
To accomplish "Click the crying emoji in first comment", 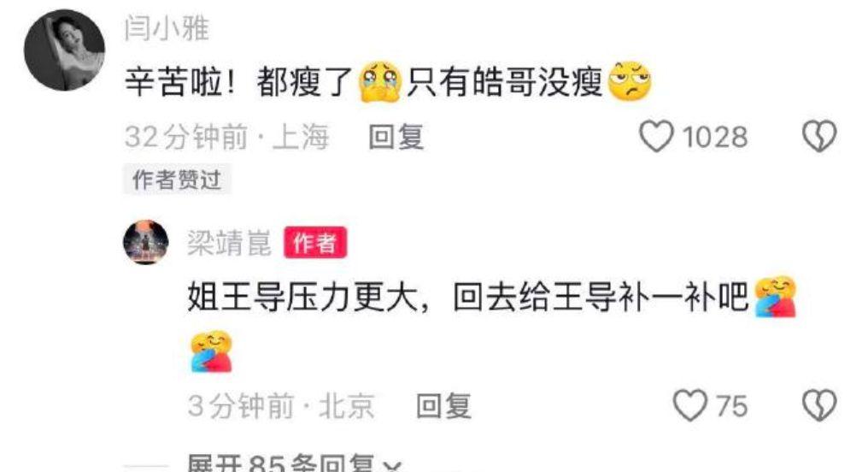I will click(379, 83).
